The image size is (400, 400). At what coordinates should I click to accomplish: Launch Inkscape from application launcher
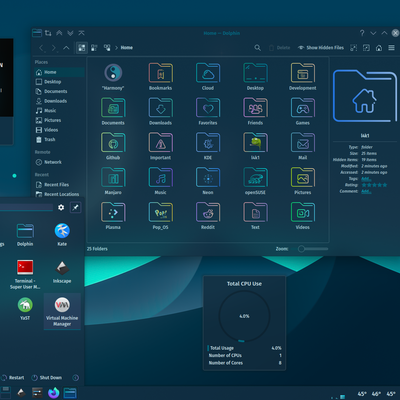pos(62,272)
